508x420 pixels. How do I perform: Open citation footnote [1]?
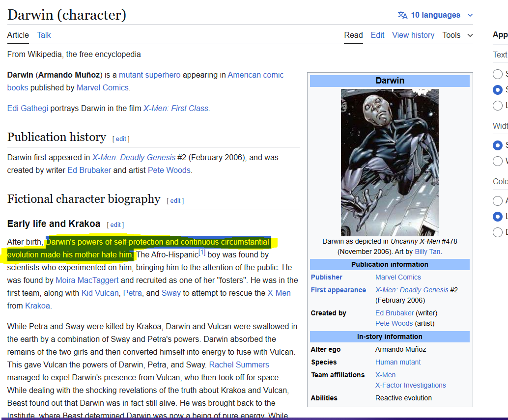pos(202,252)
